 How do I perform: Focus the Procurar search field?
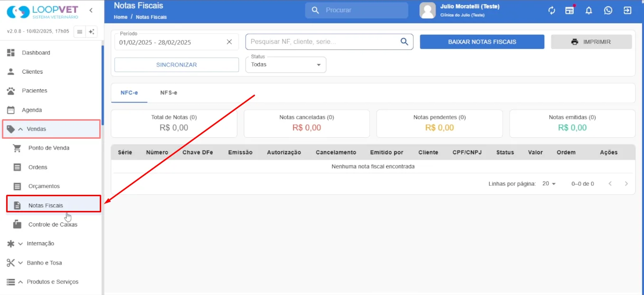[356, 10]
